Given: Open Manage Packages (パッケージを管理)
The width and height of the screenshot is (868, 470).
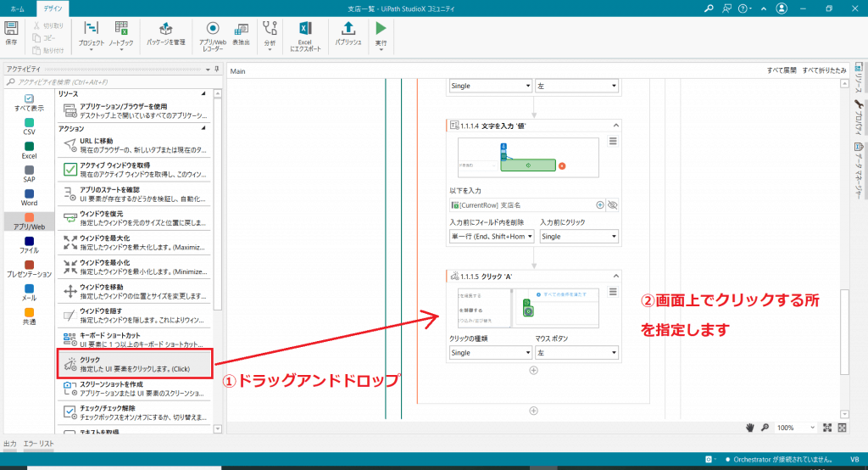Looking at the screenshot, I should click(x=166, y=32).
